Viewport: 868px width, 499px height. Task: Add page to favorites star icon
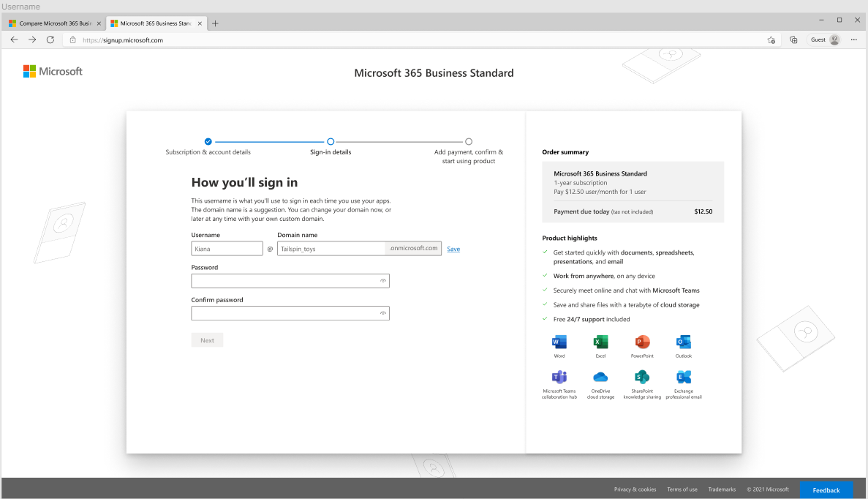(771, 40)
